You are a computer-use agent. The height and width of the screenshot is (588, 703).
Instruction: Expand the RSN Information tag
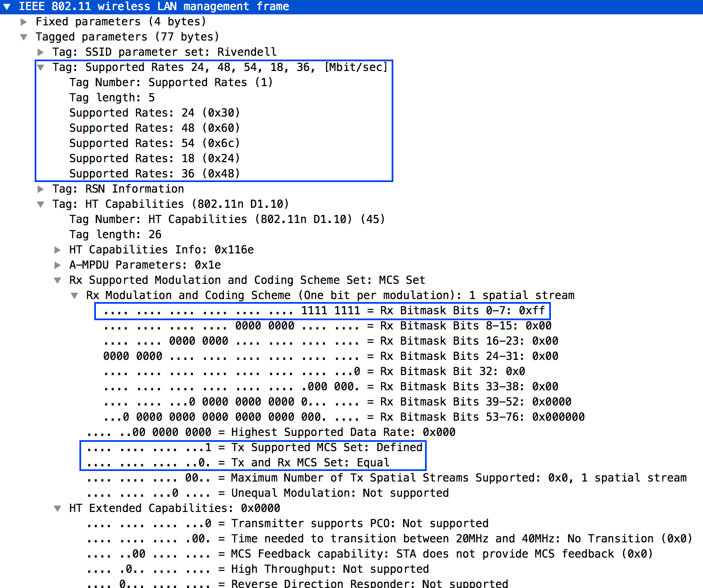[41, 189]
